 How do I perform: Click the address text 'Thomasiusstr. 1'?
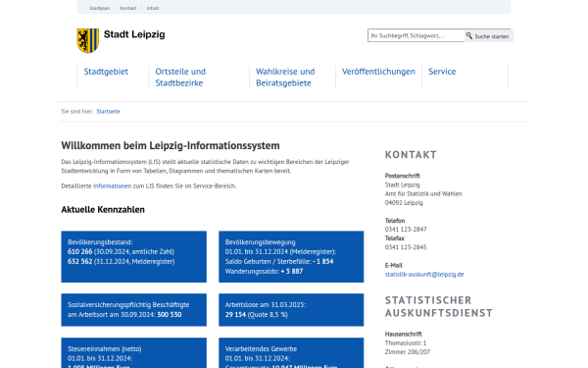[406, 342]
